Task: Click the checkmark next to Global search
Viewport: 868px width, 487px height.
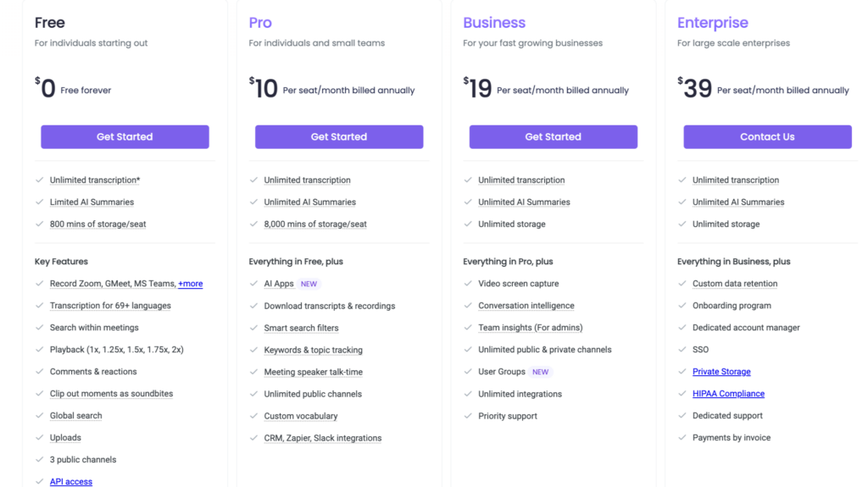Action: [40, 416]
